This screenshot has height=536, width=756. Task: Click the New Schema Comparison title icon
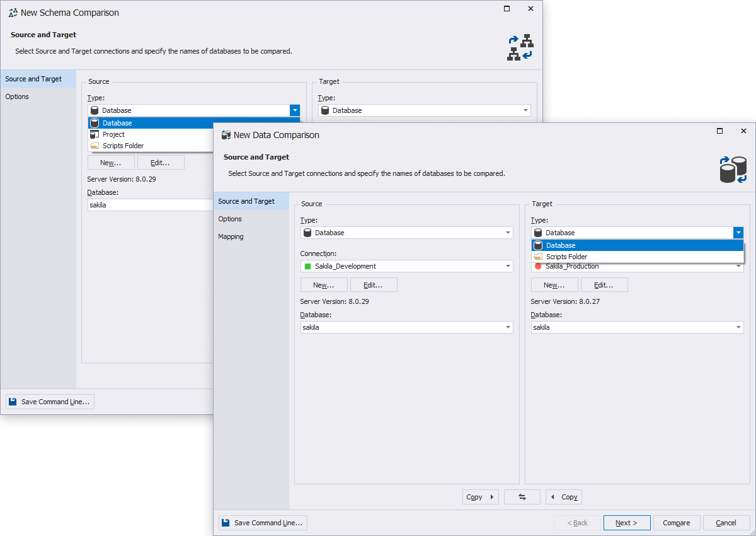13,13
